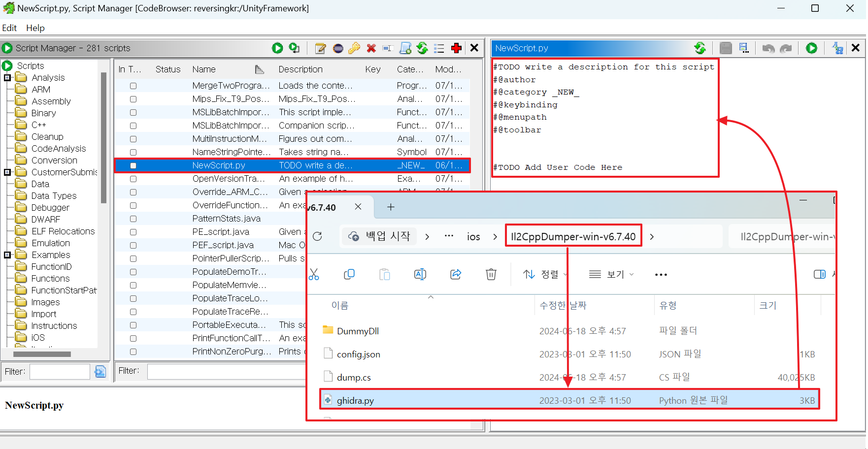Close the v6.7.40 Explorer tab
The image size is (868, 449).
358,207
